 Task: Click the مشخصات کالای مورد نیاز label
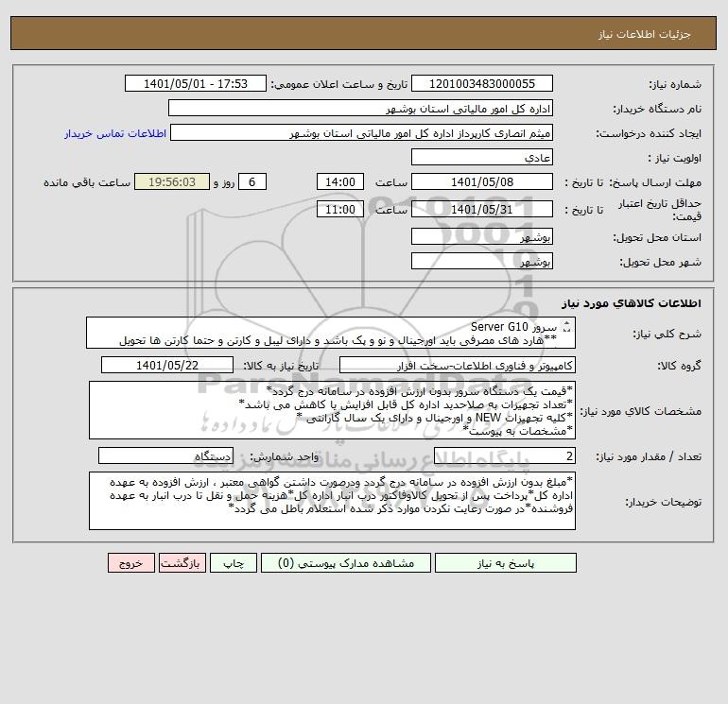point(641,411)
